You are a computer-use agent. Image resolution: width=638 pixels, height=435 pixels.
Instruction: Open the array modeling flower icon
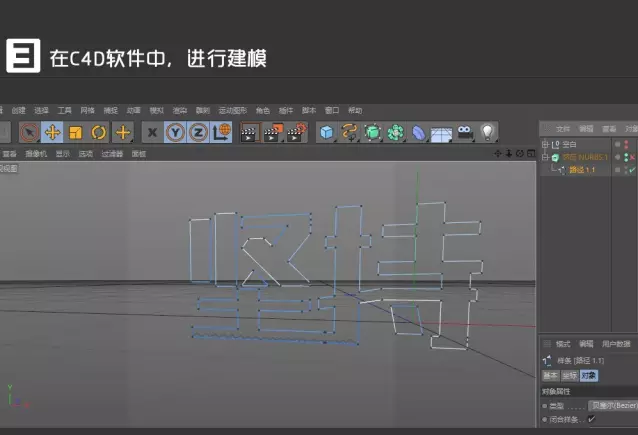tap(395, 132)
